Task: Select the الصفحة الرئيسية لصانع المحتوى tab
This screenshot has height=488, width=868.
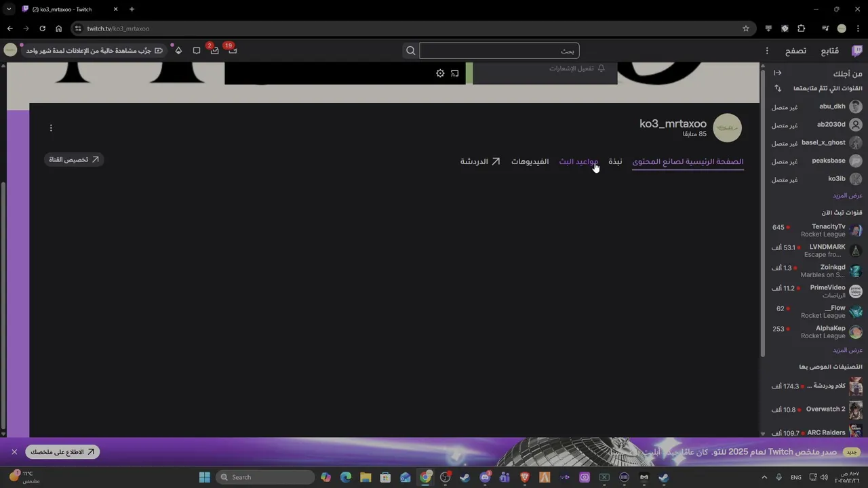Action: (688, 162)
